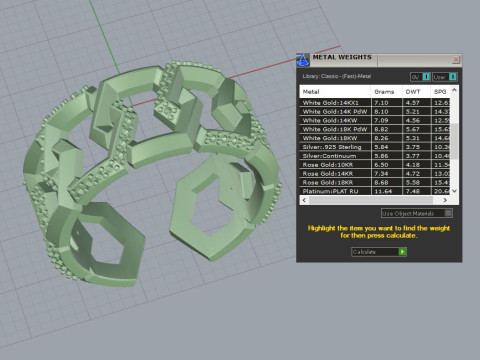Click the scroll right arrow under the table
Viewport: 480px width, 360px height.
(x=445, y=200)
